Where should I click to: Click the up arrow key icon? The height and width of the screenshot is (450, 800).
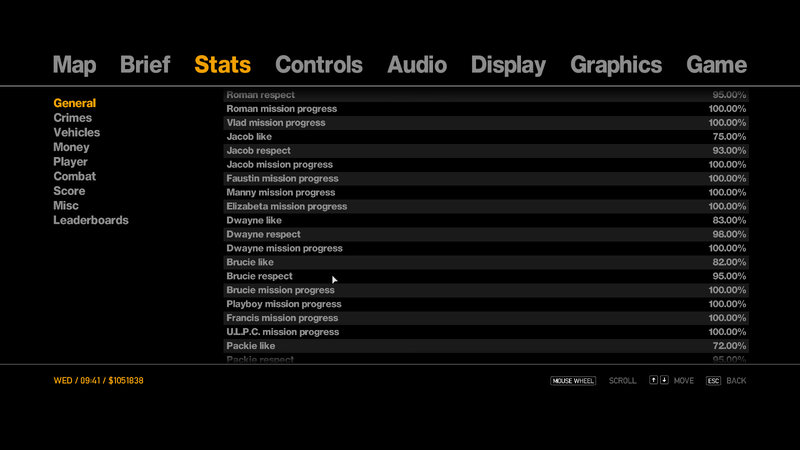[x=653, y=380]
